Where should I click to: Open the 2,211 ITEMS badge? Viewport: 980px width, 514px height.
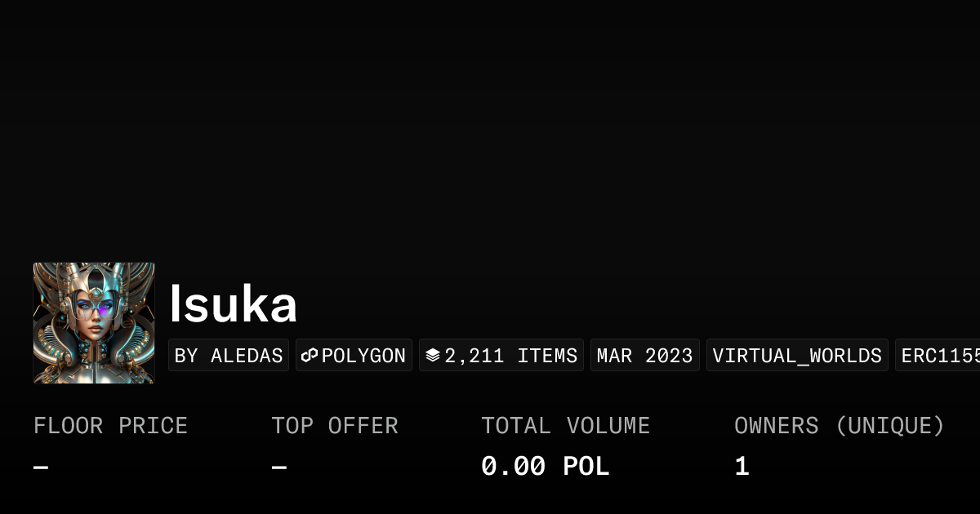click(501, 355)
